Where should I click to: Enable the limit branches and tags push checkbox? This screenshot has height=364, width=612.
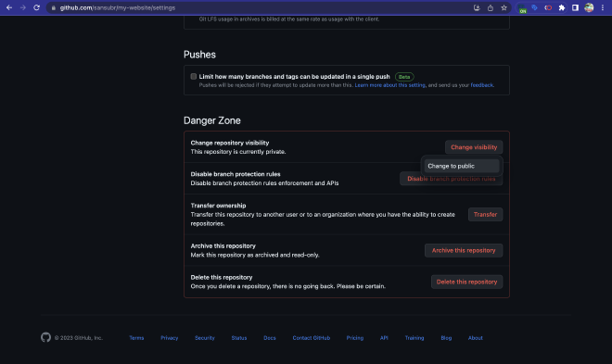click(193, 76)
